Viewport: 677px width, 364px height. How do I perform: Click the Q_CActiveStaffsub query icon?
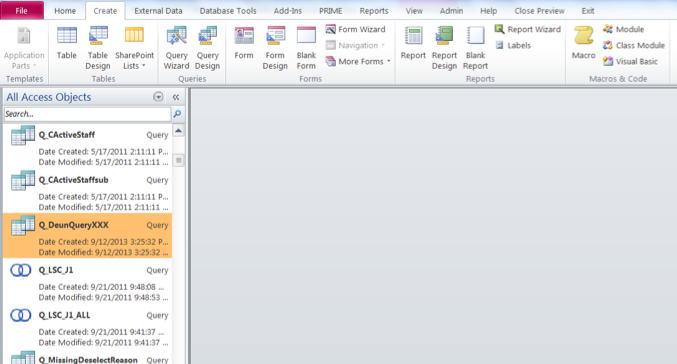[22, 180]
